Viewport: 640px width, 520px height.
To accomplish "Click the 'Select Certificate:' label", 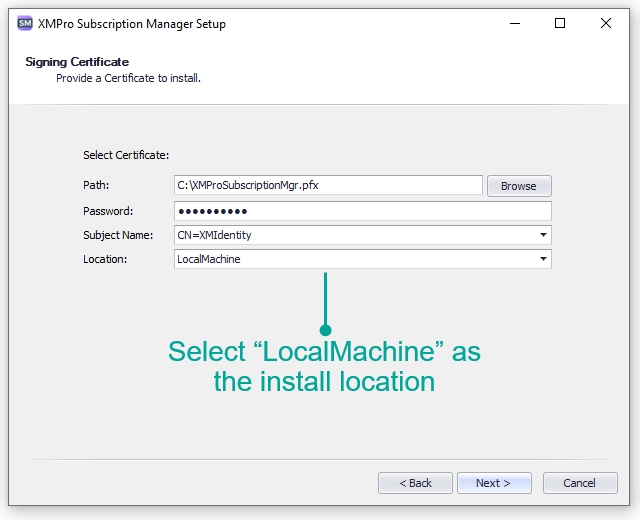I will pyautogui.click(x=126, y=155).
